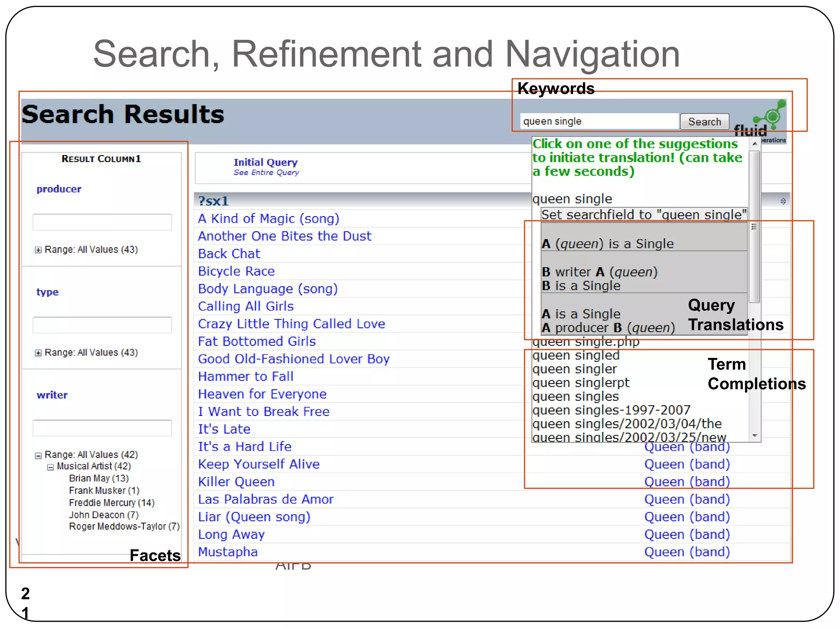Viewport: 840px width, 630px height.
Task: Open It's a Hard Life result
Action: 244,447
